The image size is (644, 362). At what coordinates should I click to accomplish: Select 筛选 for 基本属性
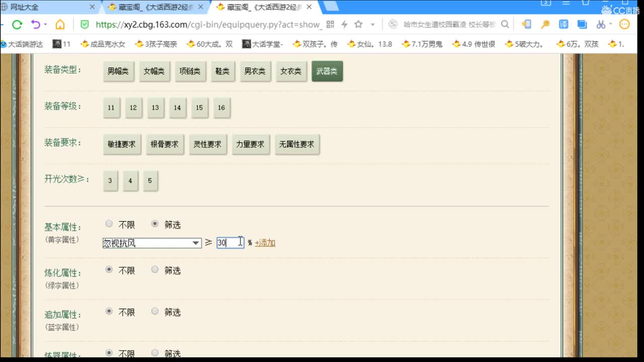click(155, 224)
